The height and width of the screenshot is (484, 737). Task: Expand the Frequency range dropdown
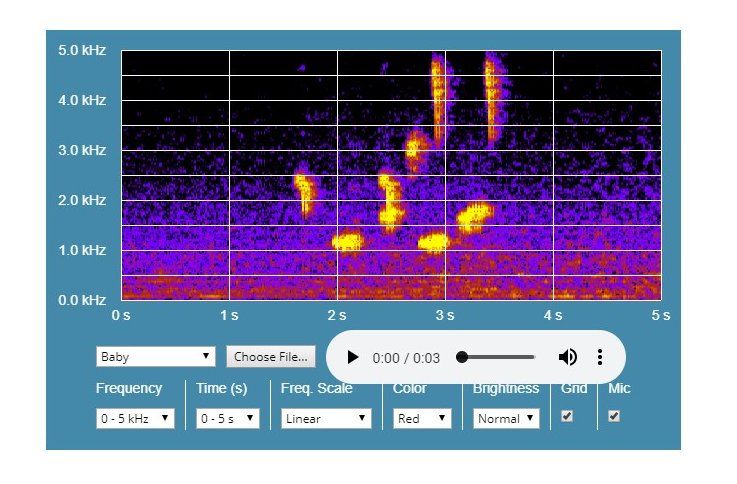pos(135,419)
